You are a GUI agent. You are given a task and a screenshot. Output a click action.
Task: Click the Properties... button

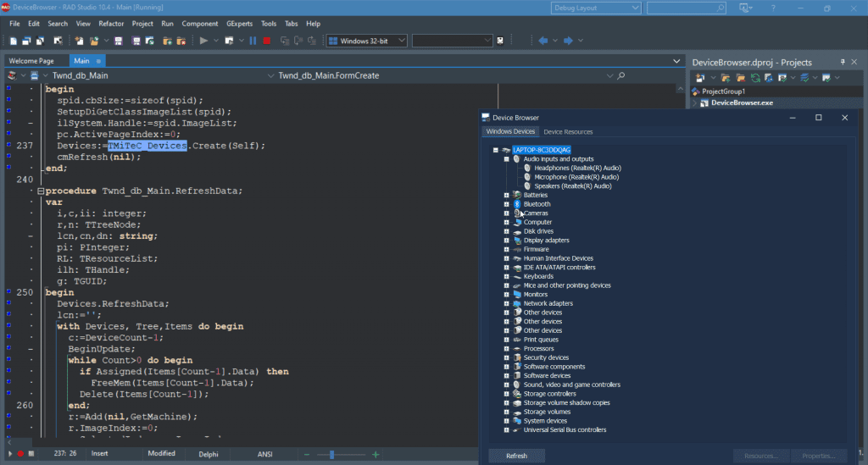[819, 456]
